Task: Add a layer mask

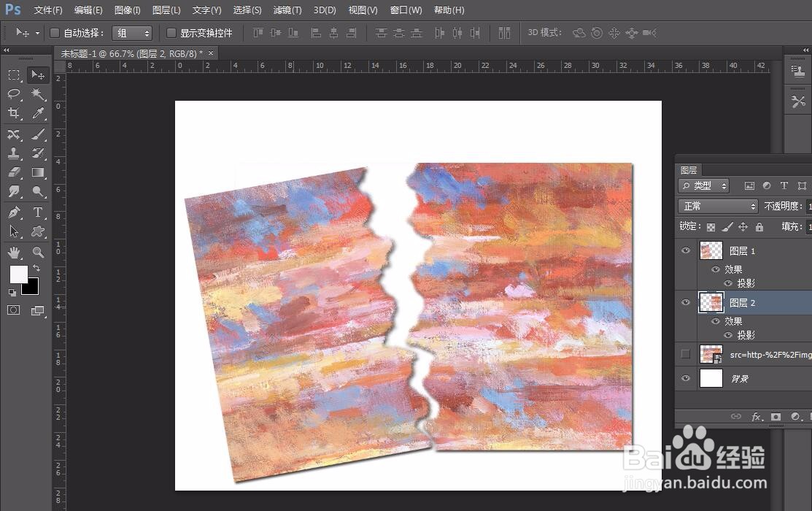Action: tap(776, 417)
